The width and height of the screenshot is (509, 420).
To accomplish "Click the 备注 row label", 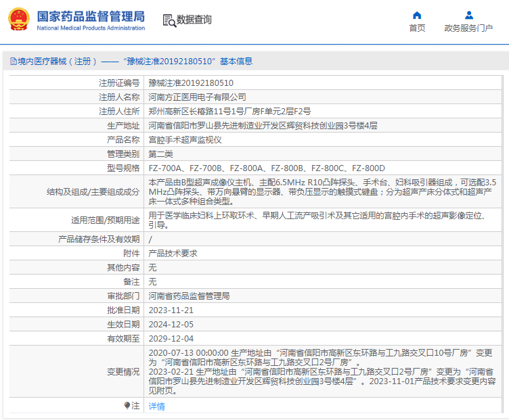I will pyautogui.click(x=131, y=282).
